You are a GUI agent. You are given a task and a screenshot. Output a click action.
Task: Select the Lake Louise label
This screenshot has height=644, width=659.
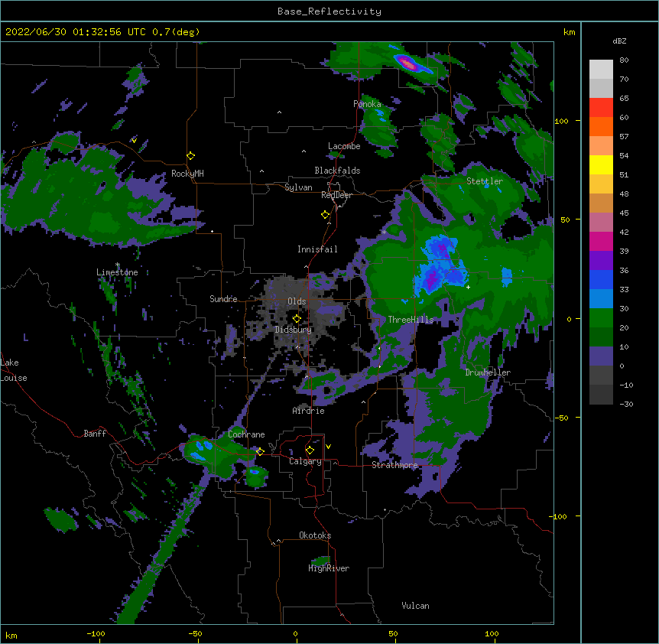click(14, 370)
